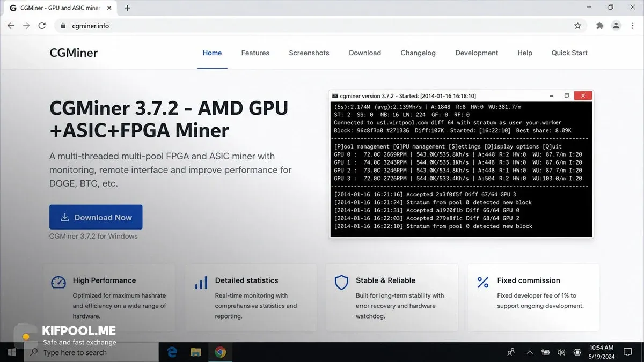Click the cgminer terminal screenshot image
The width and height of the screenshot is (644, 362).
click(461, 164)
